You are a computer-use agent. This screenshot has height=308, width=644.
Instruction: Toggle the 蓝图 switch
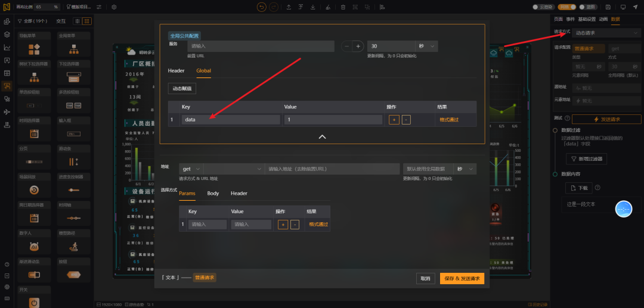click(589, 7)
